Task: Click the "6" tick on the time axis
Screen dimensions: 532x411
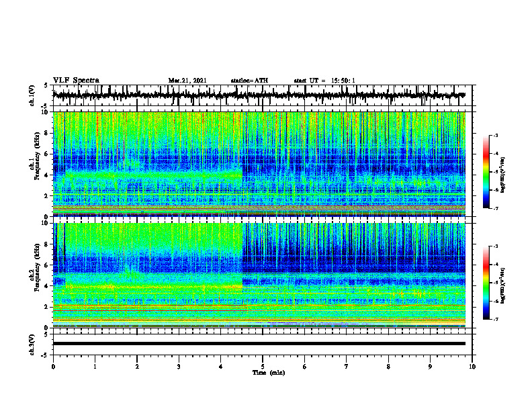Action: [305, 367]
